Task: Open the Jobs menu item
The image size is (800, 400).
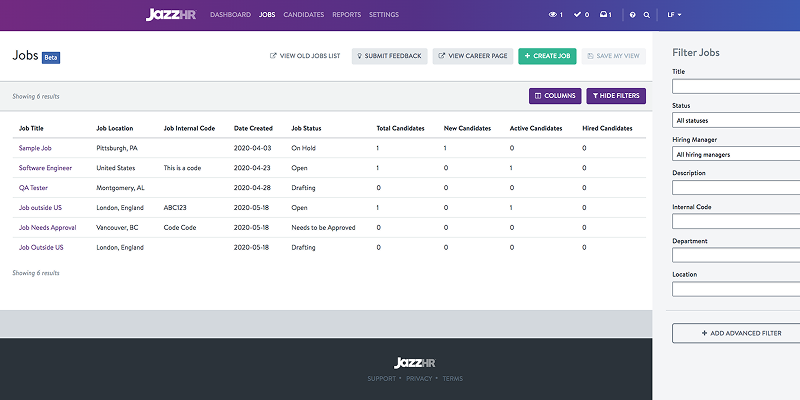Action: 267,15
